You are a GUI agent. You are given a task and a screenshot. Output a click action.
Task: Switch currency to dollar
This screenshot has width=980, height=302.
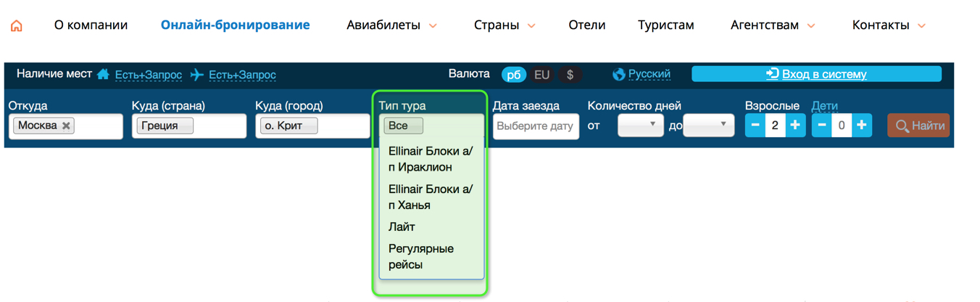(570, 75)
